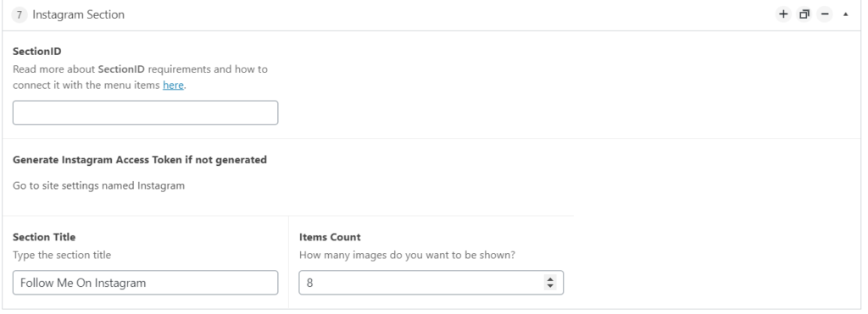Viewport: 868px width, 314px height.
Task: Decrease Items Count with the down arrow
Action: pyautogui.click(x=549, y=286)
